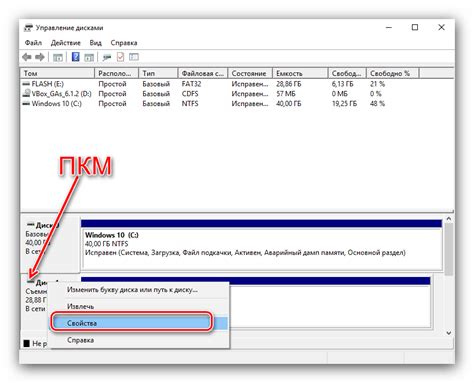
Task: Sort by the Свобод... column header
Action: (x=347, y=73)
